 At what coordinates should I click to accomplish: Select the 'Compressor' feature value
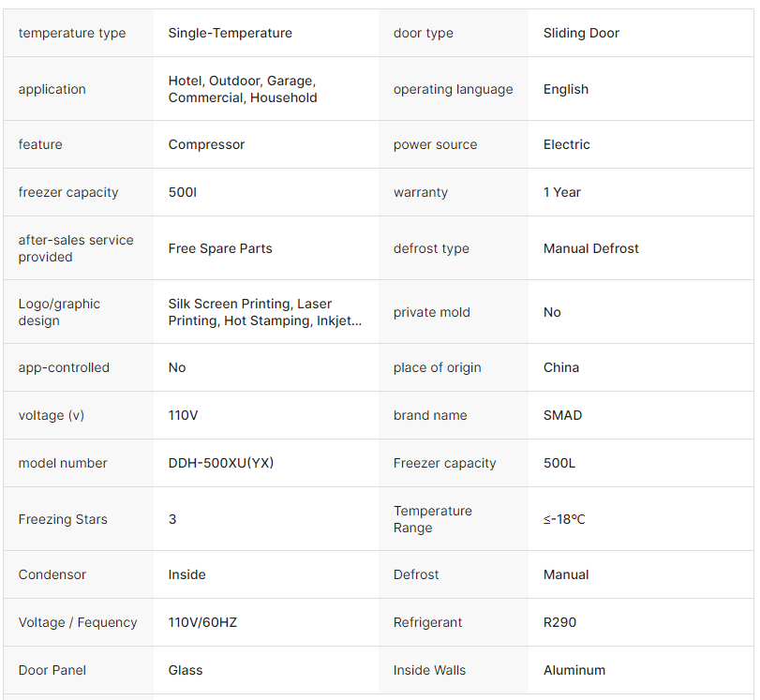(206, 144)
